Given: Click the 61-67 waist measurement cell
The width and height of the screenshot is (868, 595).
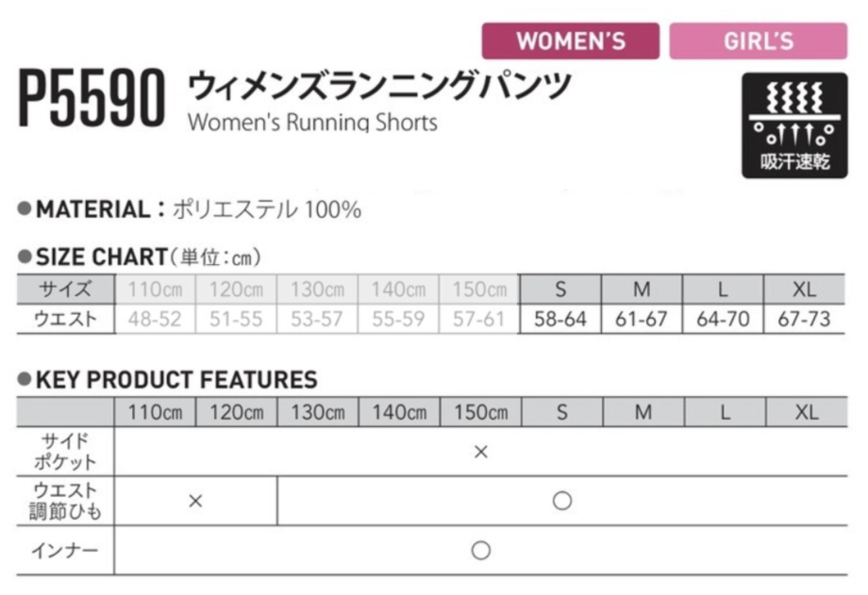Looking at the screenshot, I should point(642,319).
